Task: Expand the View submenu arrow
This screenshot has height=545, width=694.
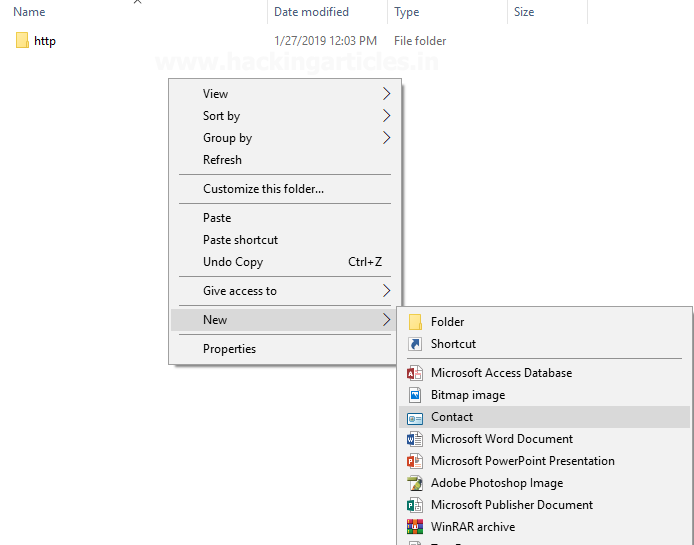Action: pos(386,94)
